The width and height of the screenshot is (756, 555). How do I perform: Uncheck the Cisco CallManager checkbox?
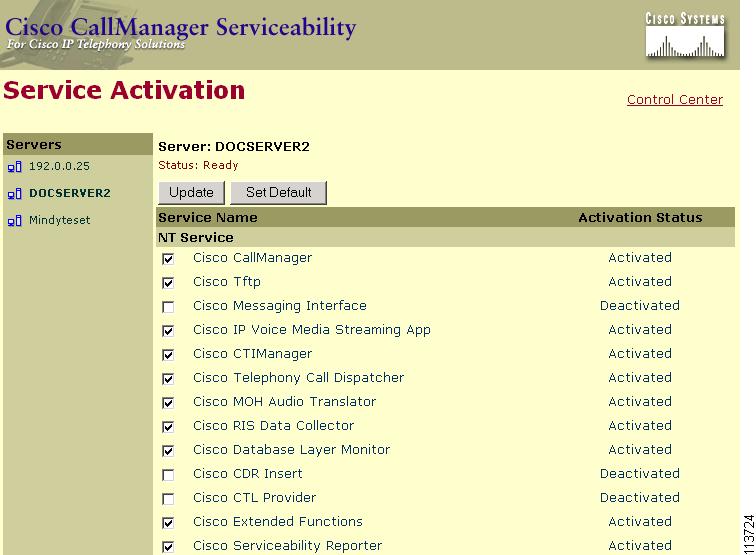click(x=168, y=259)
